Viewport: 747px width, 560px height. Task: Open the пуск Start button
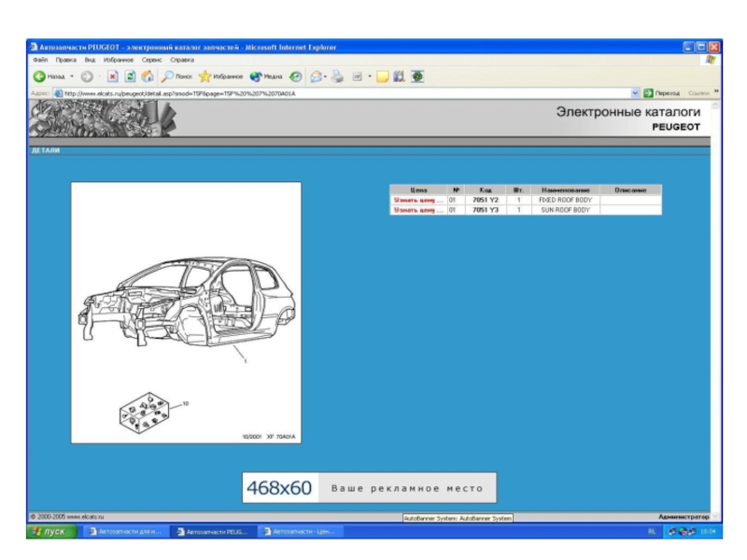tap(51, 531)
